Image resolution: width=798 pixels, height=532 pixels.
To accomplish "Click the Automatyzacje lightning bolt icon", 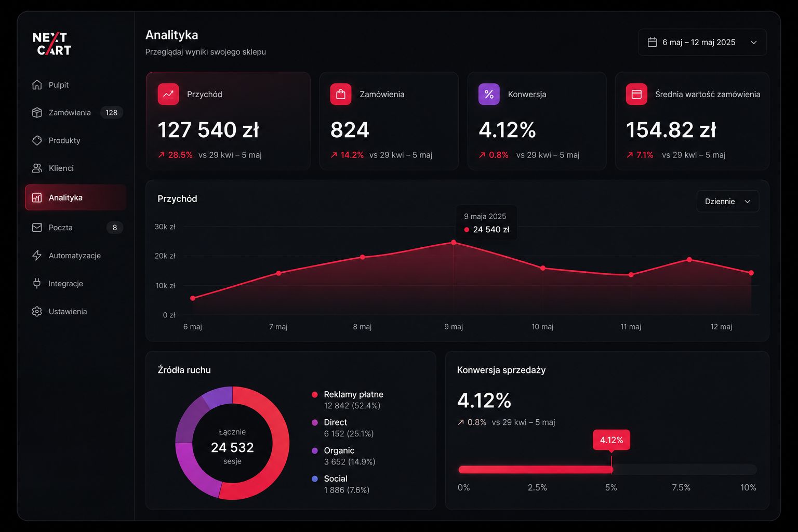I will click(x=37, y=256).
